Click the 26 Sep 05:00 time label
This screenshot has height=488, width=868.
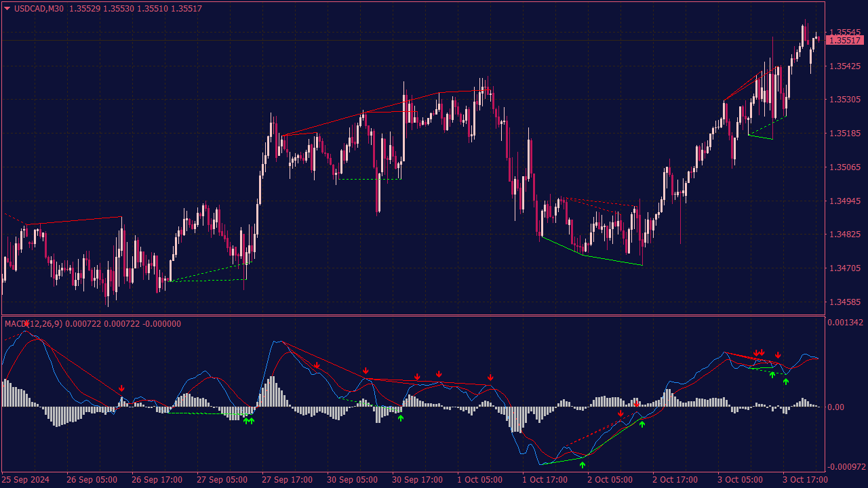point(93,480)
